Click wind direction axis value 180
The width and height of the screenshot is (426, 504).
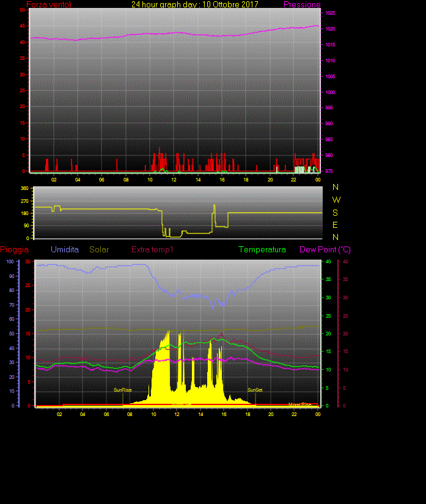click(25, 213)
